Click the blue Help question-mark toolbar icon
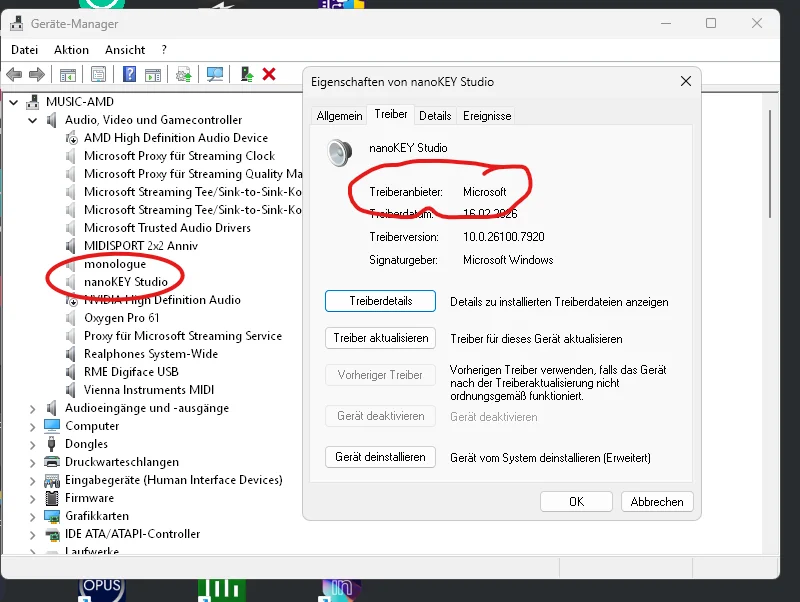 (130, 74)
